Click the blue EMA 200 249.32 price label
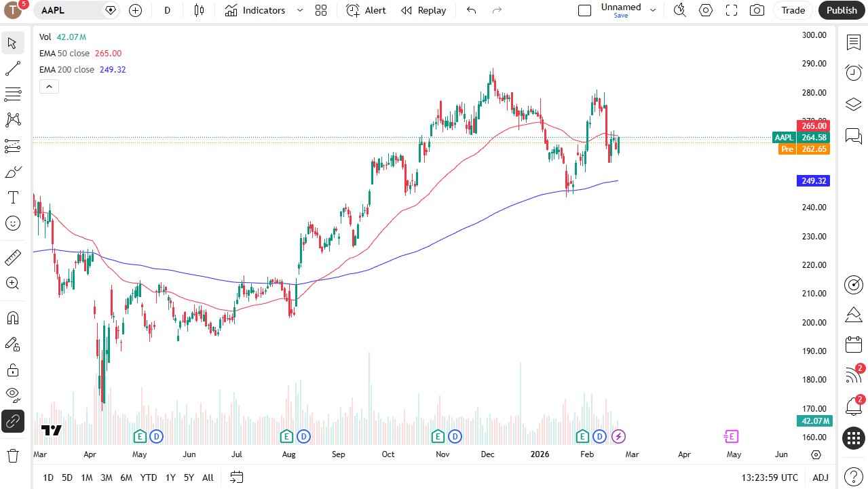The height and width of the screenshot is (489, 868). (813, 181)
